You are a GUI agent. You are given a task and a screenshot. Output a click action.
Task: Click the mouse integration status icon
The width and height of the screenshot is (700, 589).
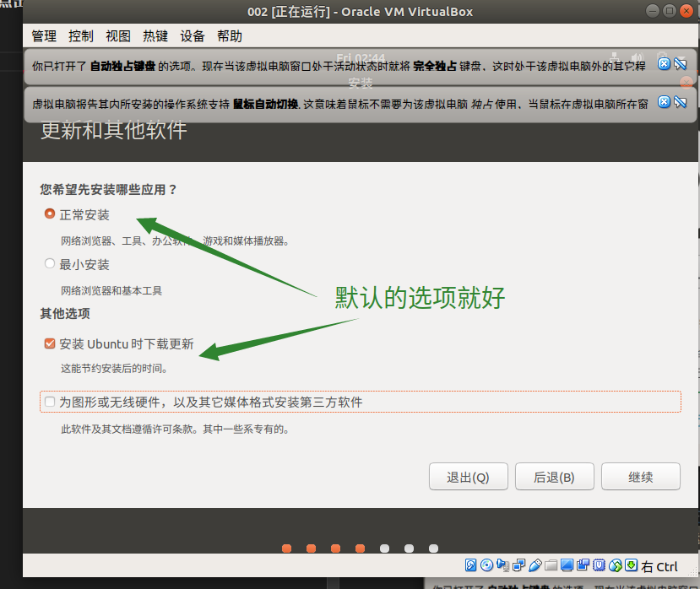(616, 565)
